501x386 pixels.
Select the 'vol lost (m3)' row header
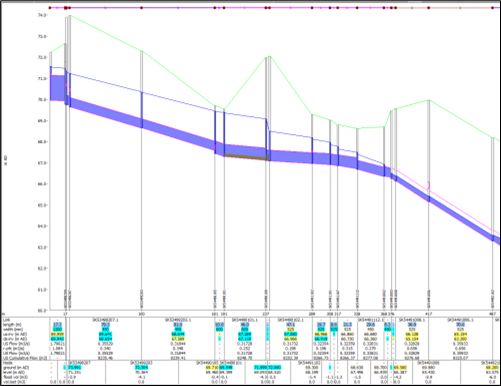tap(14, 382)
